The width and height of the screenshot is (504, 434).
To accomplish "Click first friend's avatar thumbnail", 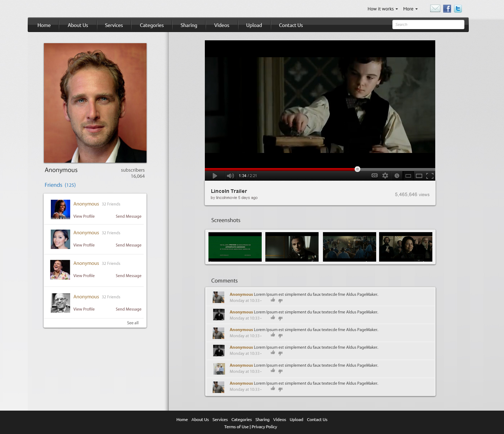I will (x=60, y=209).
